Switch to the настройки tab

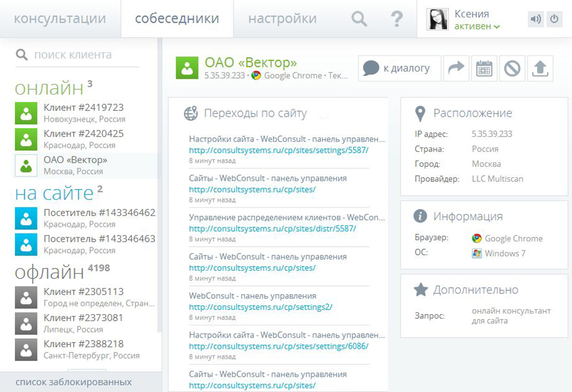[281, 18]
